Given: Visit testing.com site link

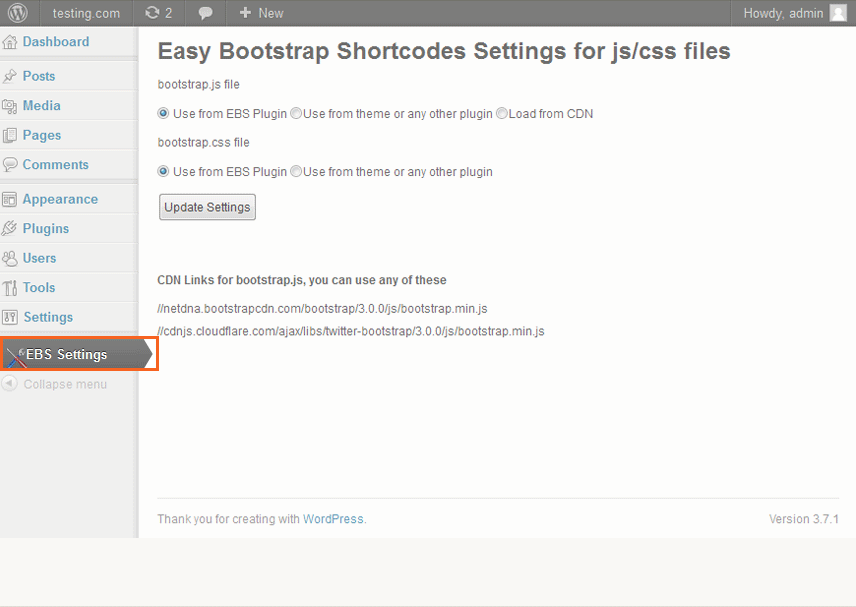Looking at the screenshot, I should (86, 13).
